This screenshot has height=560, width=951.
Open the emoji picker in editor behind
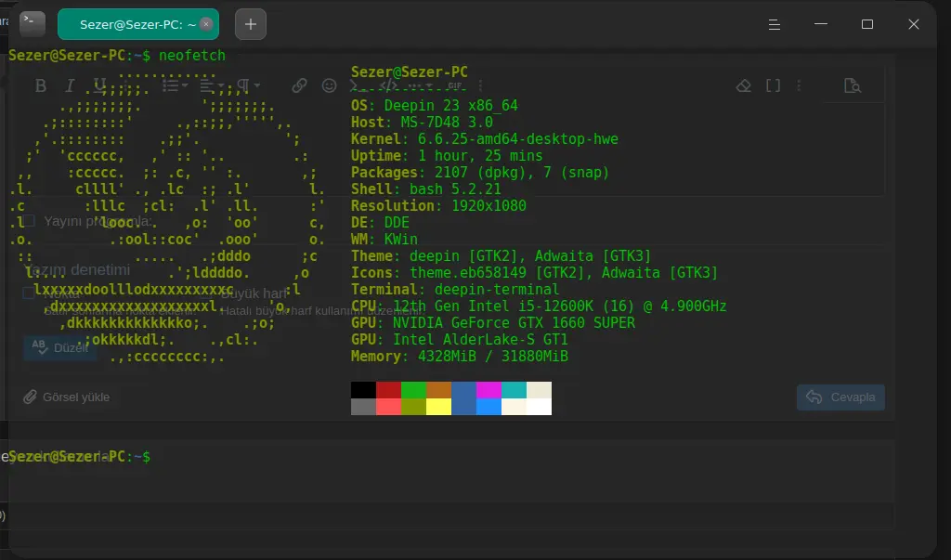click(x=329, y=85)
